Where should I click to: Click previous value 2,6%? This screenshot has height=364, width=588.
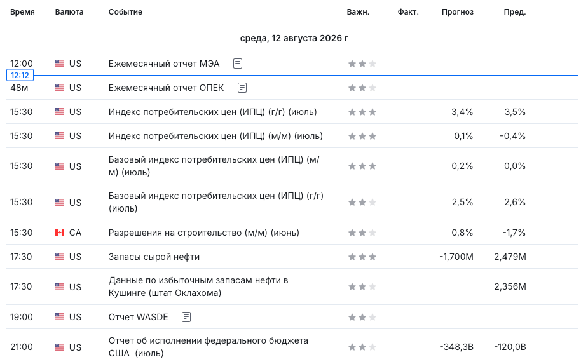click(515, 202)
